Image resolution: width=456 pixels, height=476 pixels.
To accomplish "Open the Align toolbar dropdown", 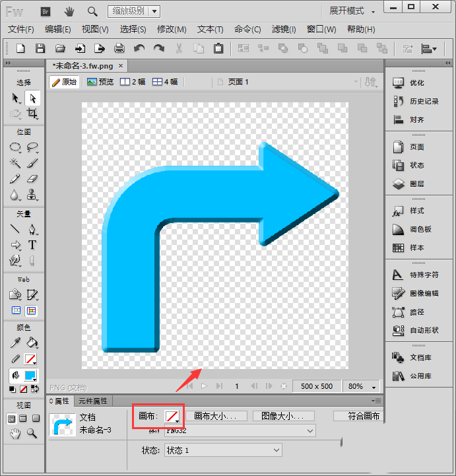I will pos(429,49).
